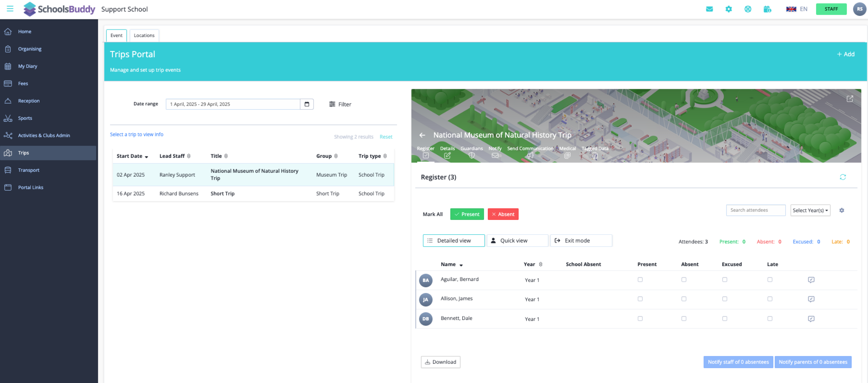Image resolution: width=868 pixels, height=383 pixels.
Task: Open the Filter options
Action: (340, 104)
